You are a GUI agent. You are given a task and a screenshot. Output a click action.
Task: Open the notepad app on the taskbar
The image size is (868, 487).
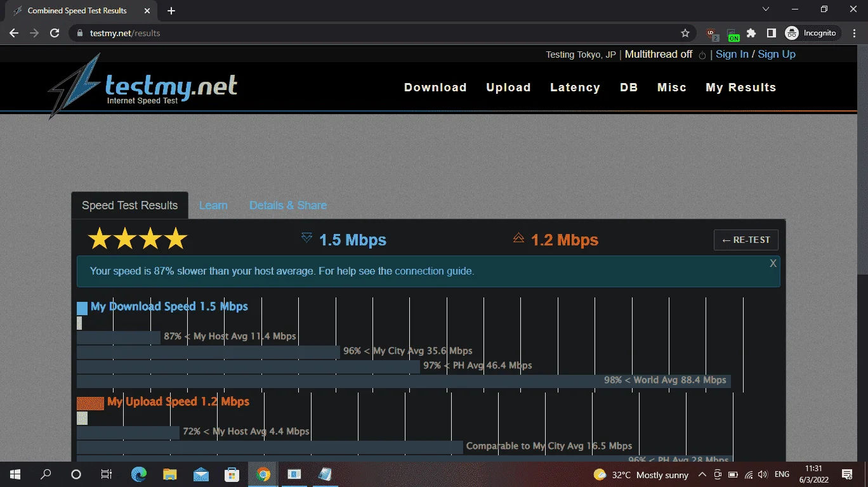point(325,474)
